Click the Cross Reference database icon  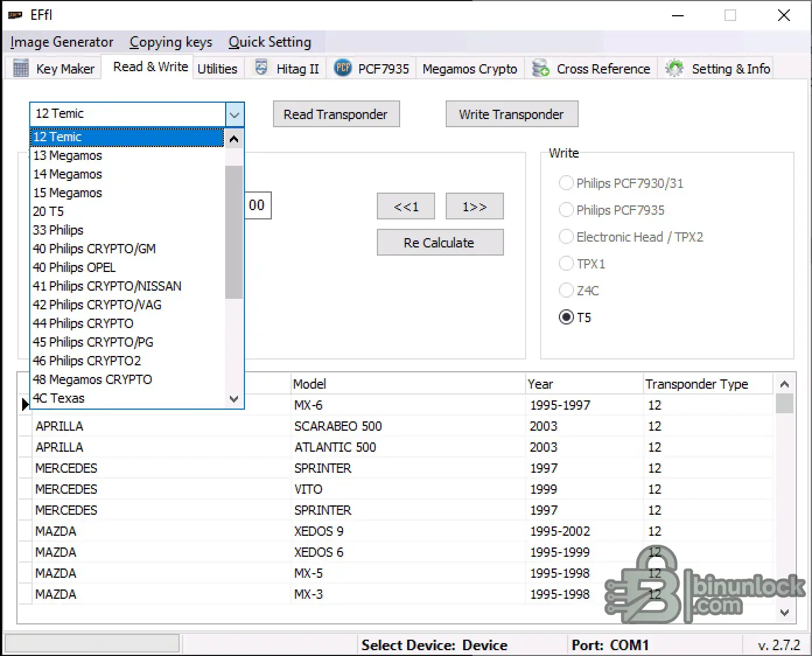click(x=541, y=68)
